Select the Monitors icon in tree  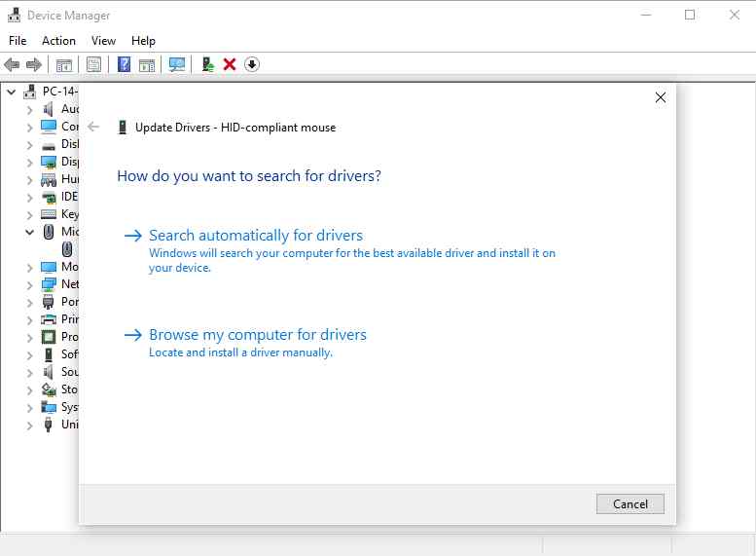point(49,267)
